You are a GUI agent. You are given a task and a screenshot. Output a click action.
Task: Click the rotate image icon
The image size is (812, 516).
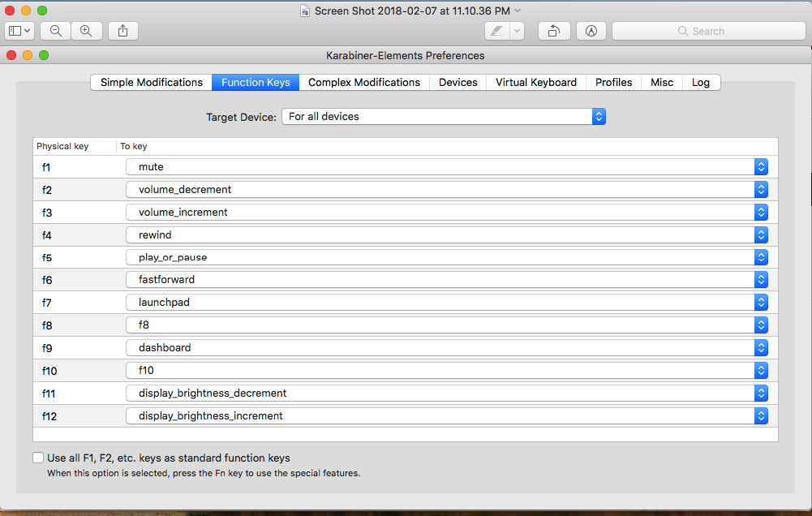553,31
